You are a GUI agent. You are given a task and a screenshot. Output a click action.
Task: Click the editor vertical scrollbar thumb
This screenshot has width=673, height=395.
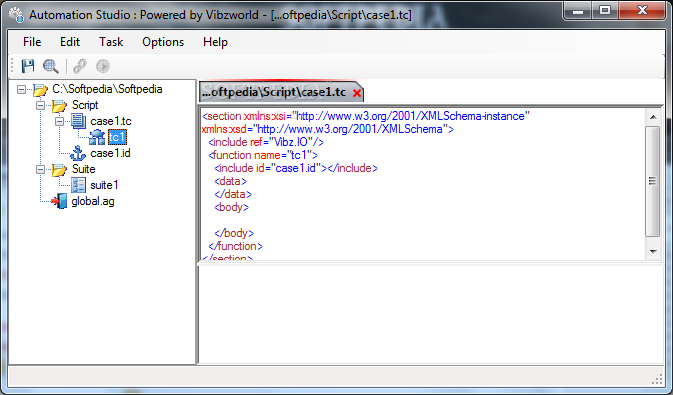point(653,181)
